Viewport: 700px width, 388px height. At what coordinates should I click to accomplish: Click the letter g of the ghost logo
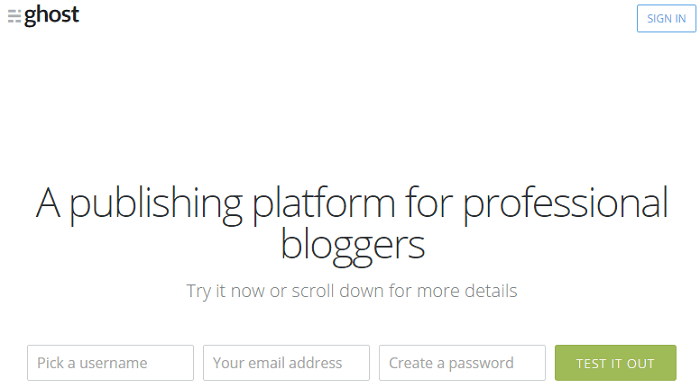tap(30, 17)
